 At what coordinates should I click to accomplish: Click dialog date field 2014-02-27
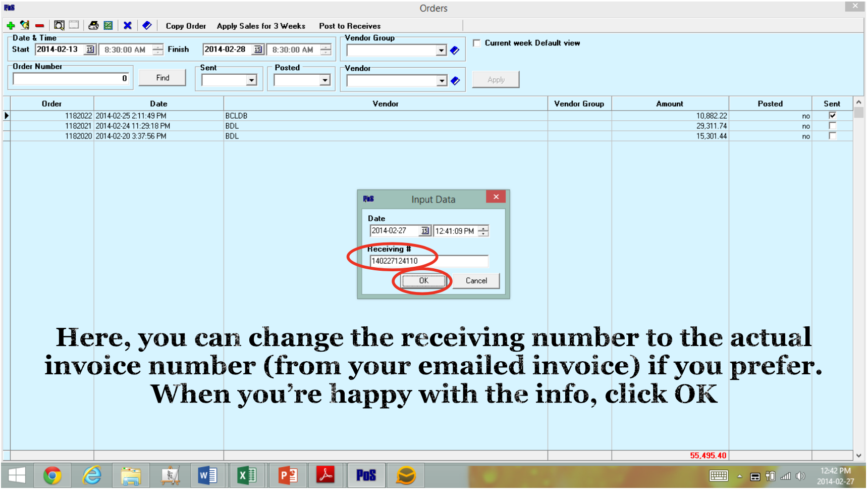[x=395, y=231]
